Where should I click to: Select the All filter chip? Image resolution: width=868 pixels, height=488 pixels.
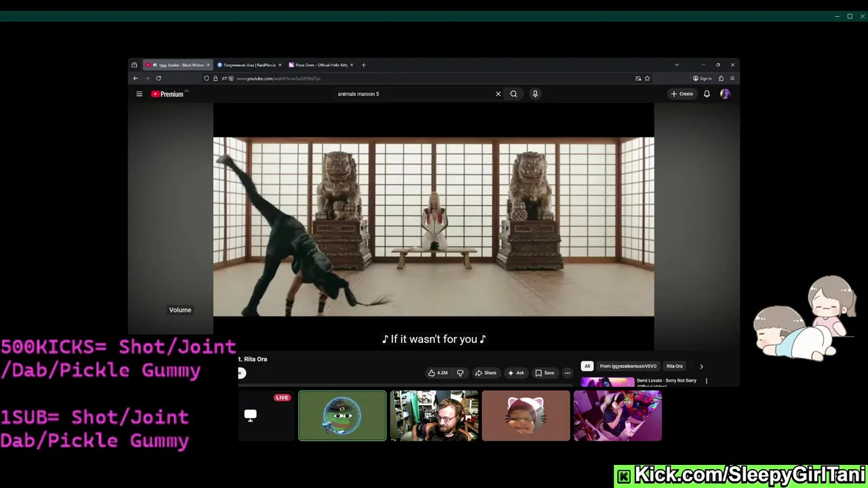[x=587, y=366]
